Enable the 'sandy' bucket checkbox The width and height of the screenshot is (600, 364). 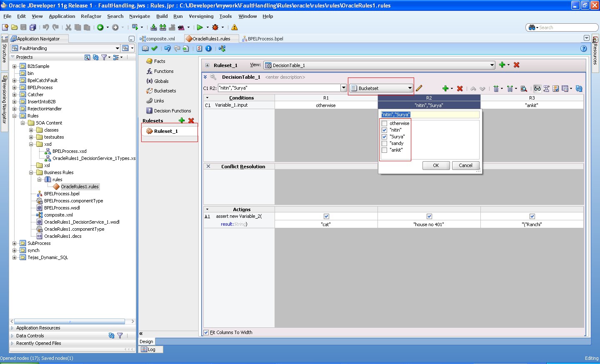coord(384,143)
